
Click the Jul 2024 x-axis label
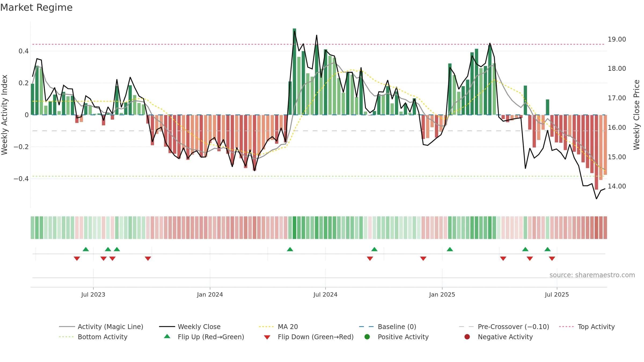[325, 294]
